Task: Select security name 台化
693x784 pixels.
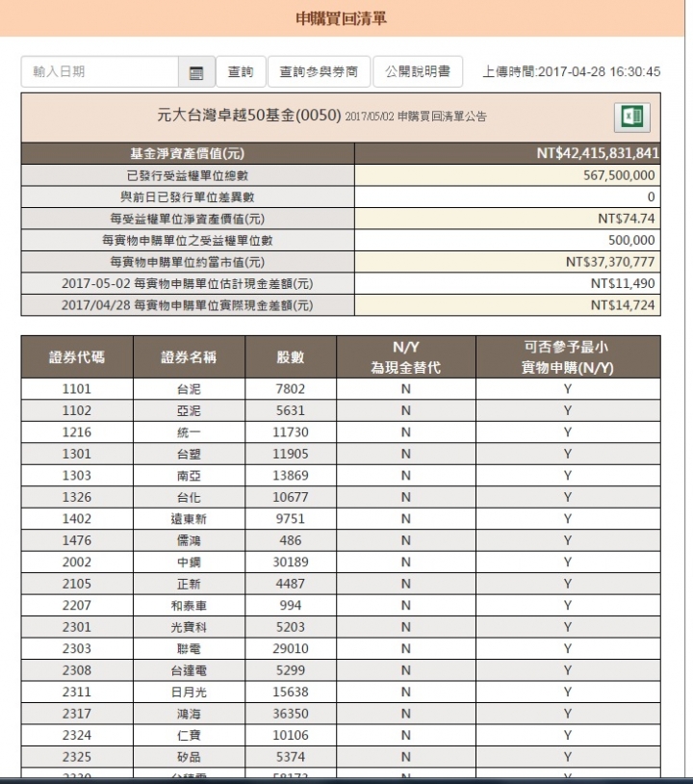Action: 189,497
